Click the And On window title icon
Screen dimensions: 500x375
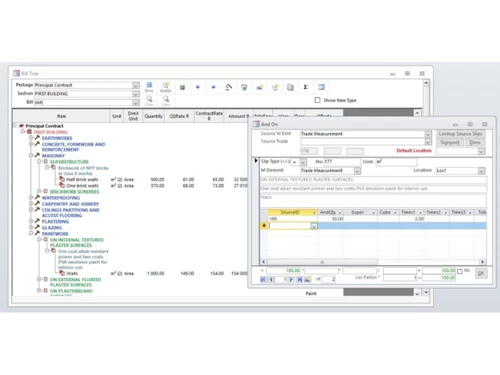click(256, 124)
